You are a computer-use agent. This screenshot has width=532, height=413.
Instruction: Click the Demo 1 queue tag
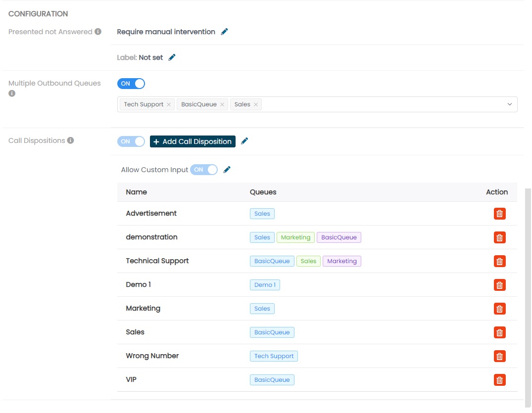[265, 285]
